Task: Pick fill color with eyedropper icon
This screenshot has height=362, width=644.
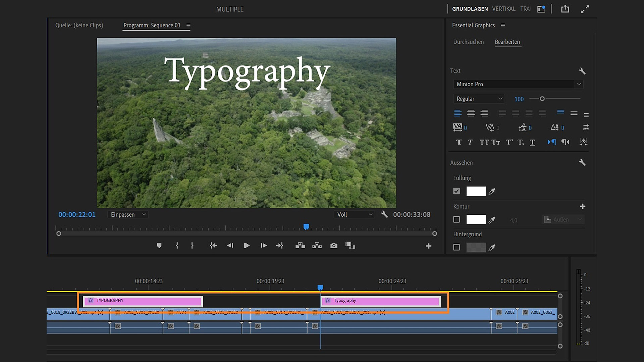Action: pos(492,191)
